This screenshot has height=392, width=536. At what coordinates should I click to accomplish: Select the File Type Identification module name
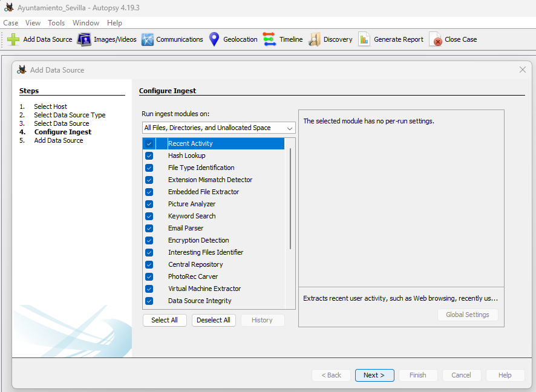click(x=201, y=168)
